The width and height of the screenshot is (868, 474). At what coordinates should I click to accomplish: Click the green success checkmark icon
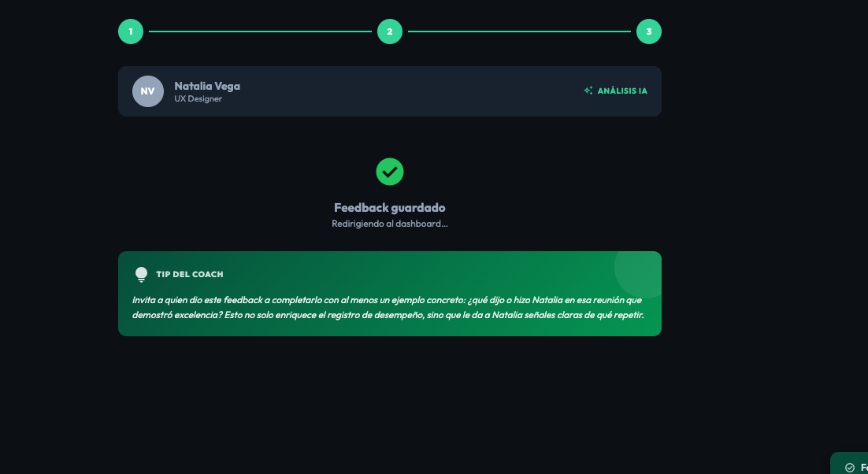coord(390,172)
